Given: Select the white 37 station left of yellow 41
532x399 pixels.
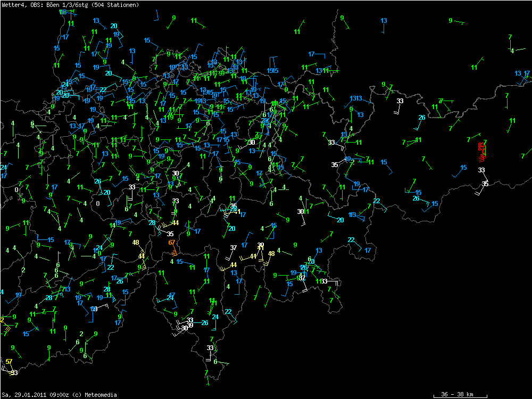Looking at the screenshot, I should pos(234,248).
